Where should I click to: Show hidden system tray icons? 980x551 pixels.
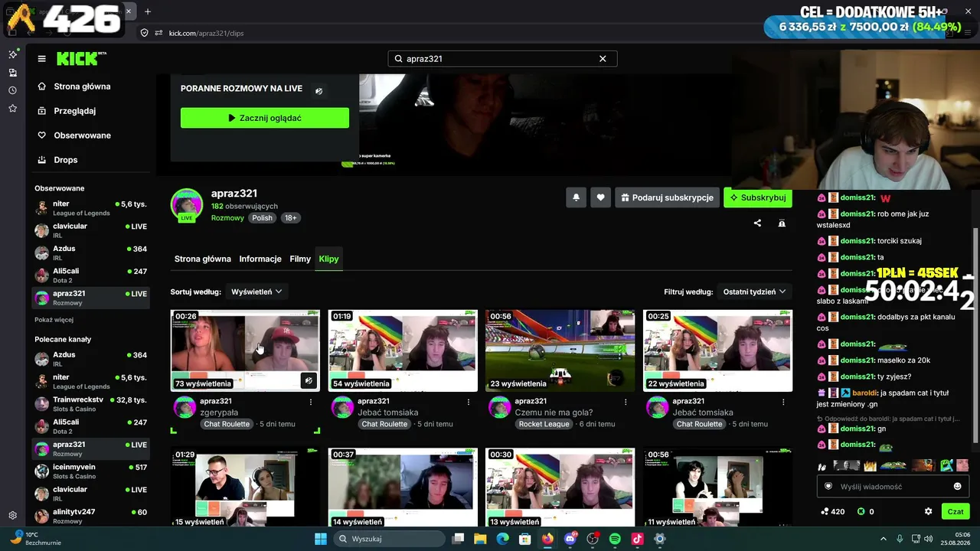[883, 539]
